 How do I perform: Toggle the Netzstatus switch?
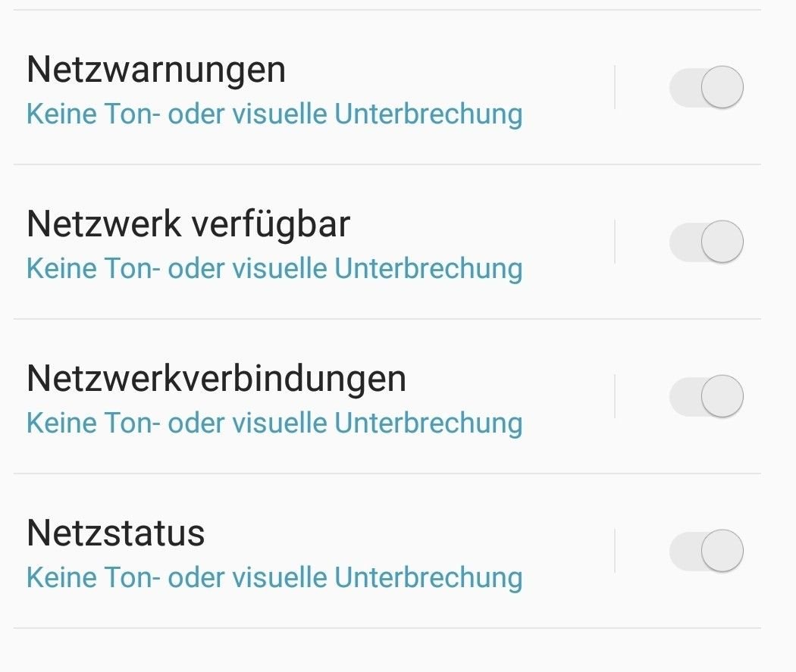coord(706,552)
